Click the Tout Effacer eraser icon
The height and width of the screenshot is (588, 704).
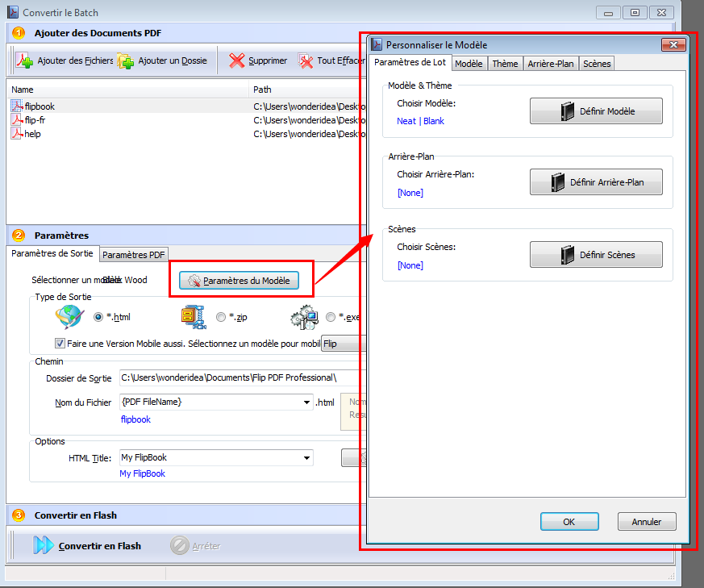coord(306,60)
